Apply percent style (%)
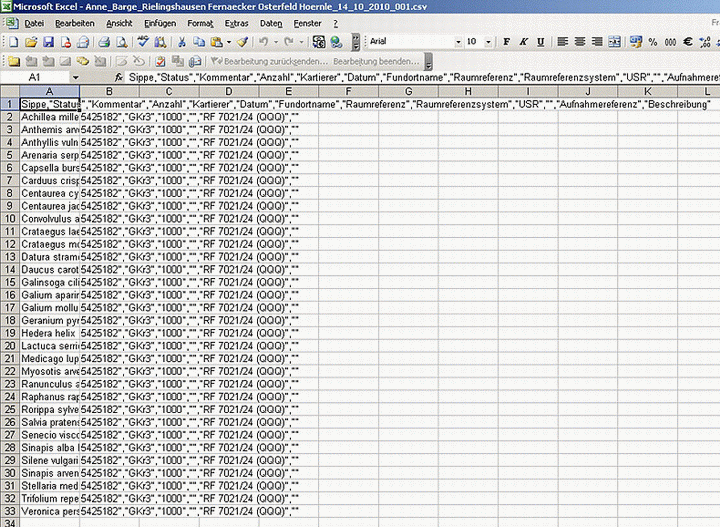 click(x=653, y=42)
